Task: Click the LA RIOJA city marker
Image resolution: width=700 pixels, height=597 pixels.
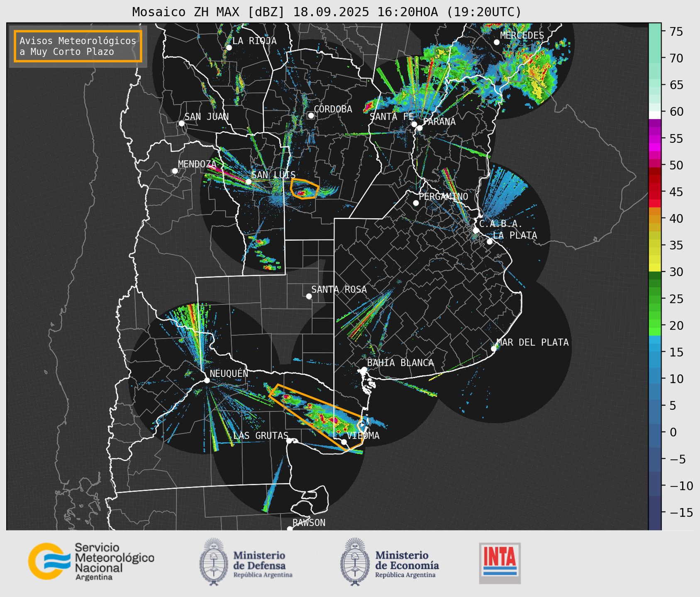Action: coord(229,47)
